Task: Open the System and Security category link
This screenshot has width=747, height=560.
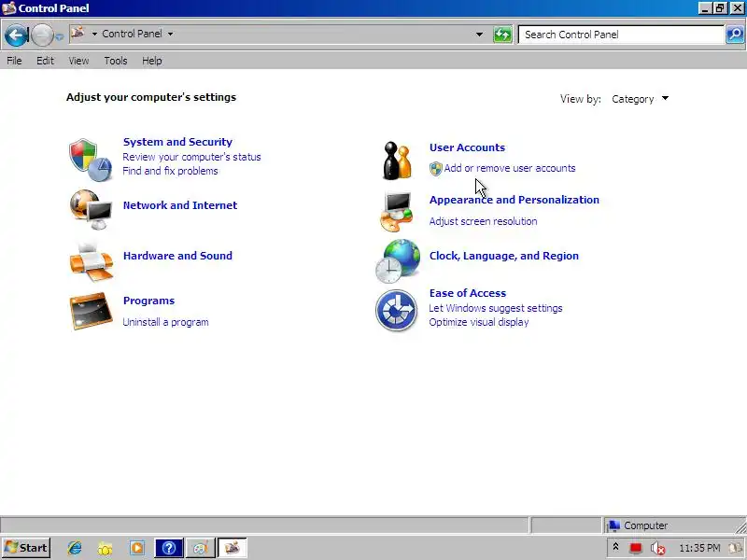Action: click(x=177, y=142)
